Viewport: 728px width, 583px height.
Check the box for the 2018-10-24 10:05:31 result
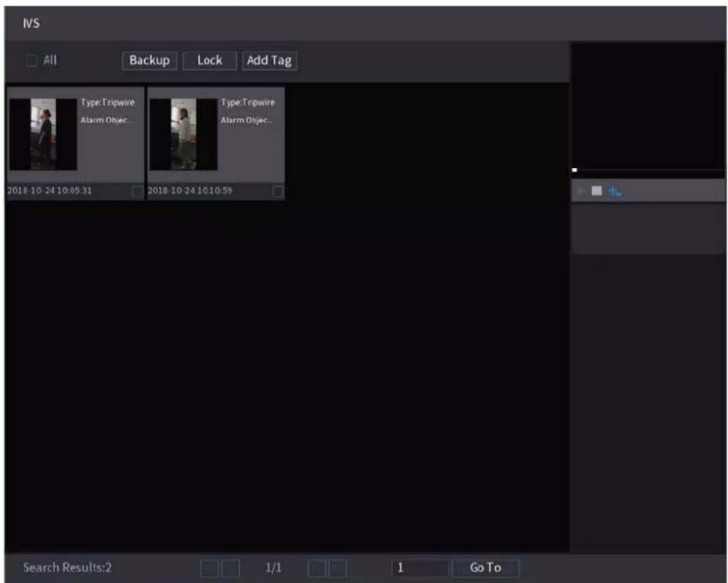[x=137, y=192]
